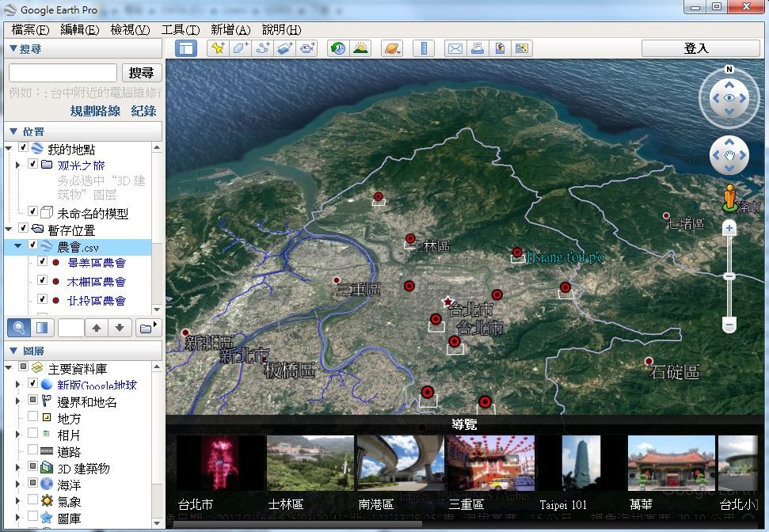Expand the 邊界和地名 layer node
The image size is (769, 532).
pos(18,401)
